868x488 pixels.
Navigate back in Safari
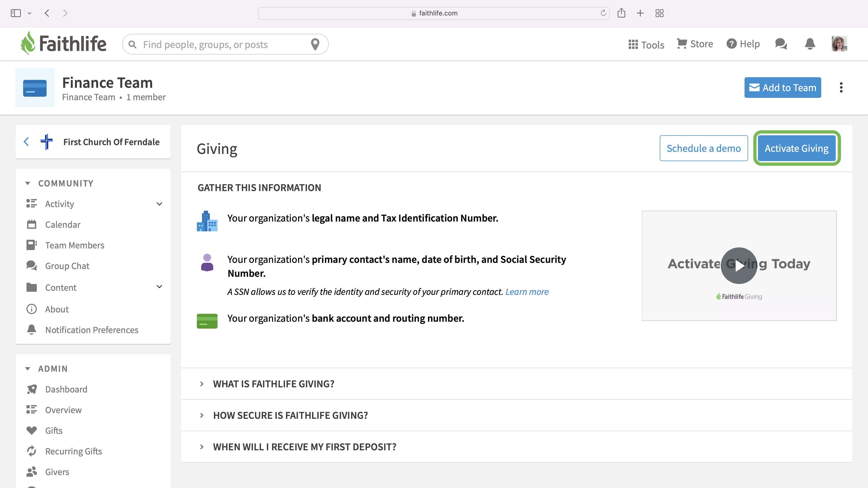click(x=47, y=13)
